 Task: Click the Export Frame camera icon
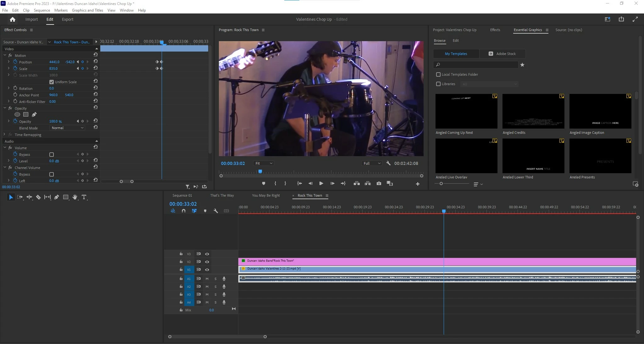[379, 183]
